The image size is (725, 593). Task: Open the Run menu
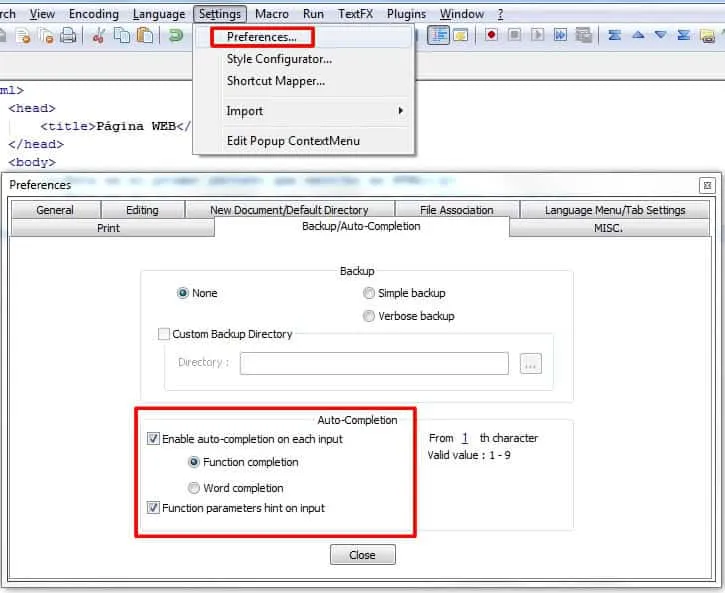[313, 14]
